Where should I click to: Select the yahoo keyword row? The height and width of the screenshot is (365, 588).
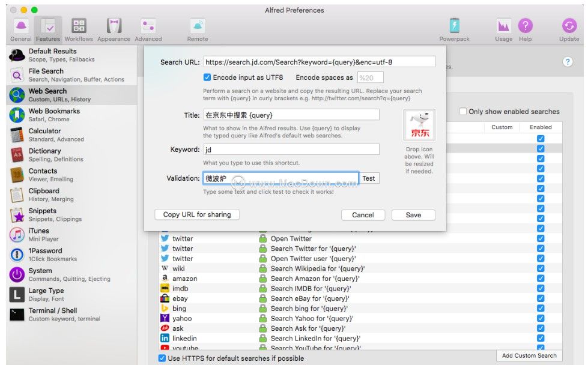click(360, 318)
